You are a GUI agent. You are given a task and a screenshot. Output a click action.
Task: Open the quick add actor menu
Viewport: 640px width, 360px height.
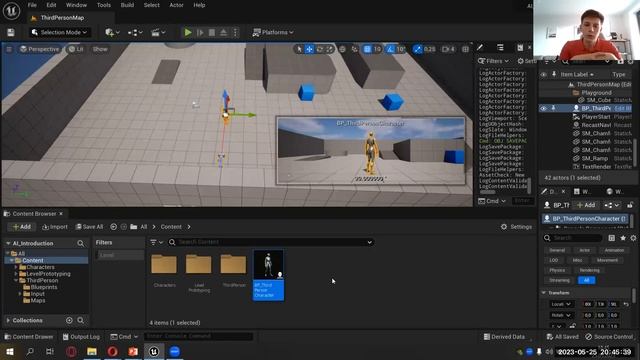[112, 32]
